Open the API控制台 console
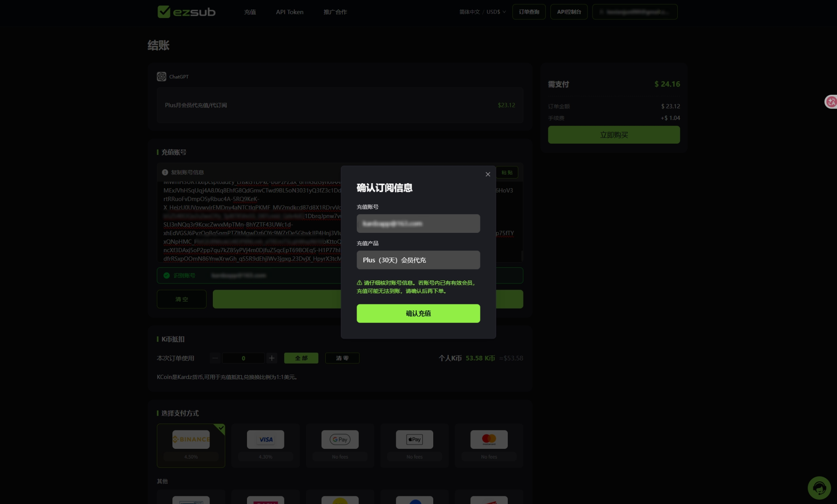The image size is (837, 504). (569, 12)
